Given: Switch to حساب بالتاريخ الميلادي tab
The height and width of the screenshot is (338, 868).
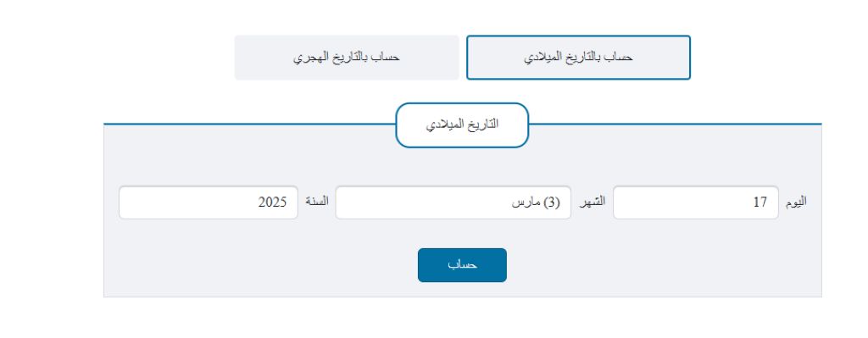Looking at the screenshot, I should (578, 58).
